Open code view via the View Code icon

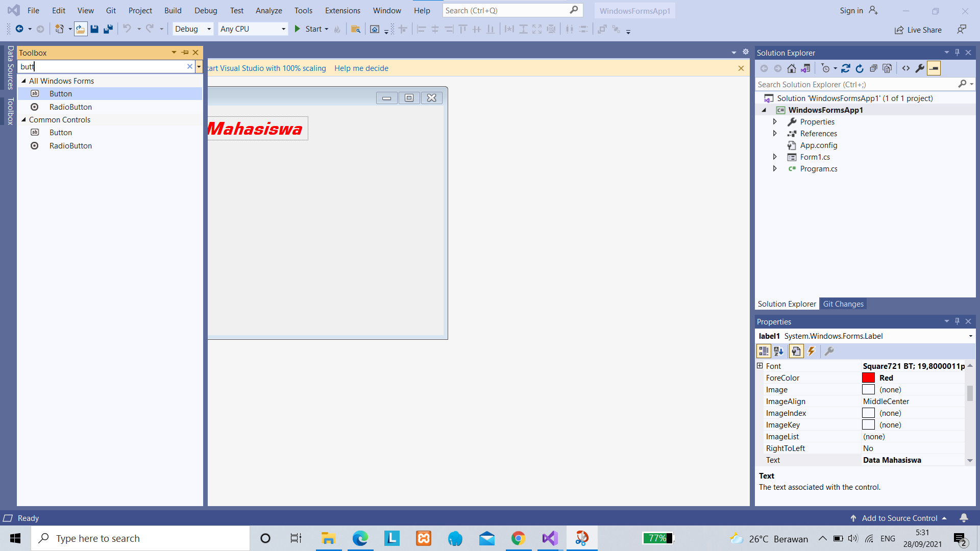pyautogui.click(x=907, y=68)
